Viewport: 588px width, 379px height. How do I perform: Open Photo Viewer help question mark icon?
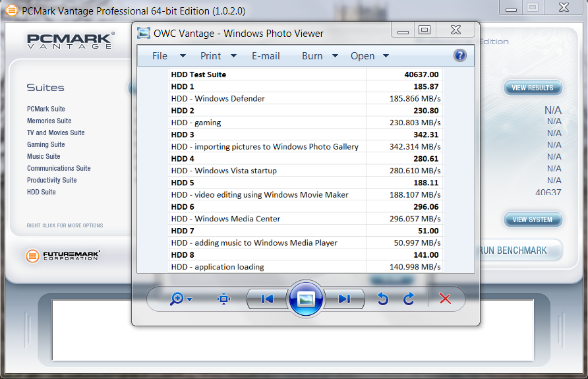459,55
